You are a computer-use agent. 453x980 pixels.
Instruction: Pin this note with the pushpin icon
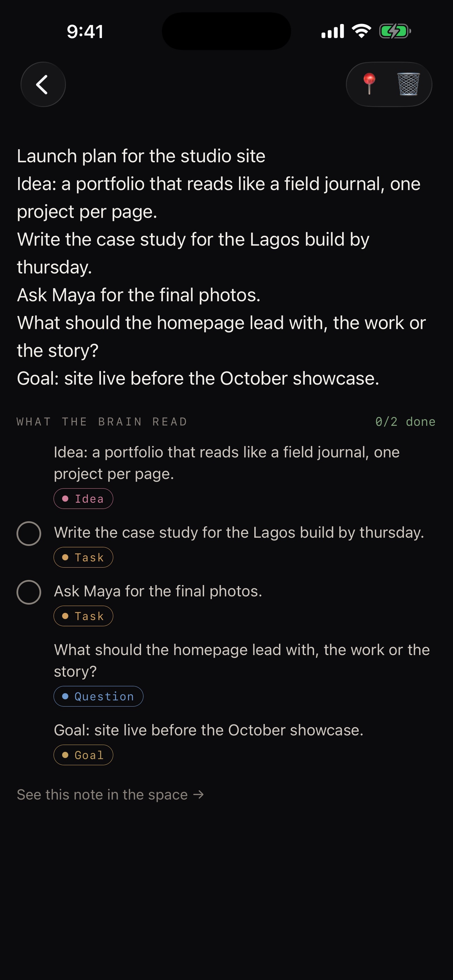click(369, 84)
